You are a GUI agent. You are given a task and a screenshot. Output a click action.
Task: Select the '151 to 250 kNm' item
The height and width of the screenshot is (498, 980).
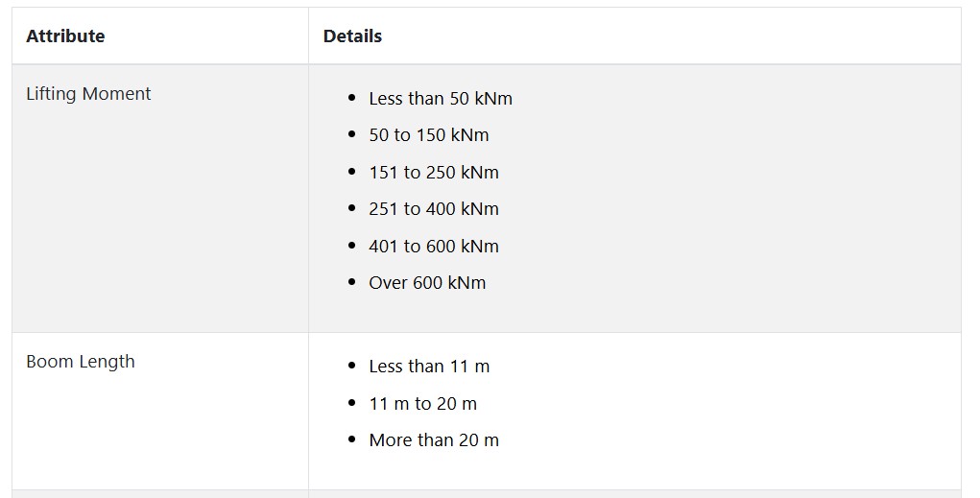(x=434, y=173)
